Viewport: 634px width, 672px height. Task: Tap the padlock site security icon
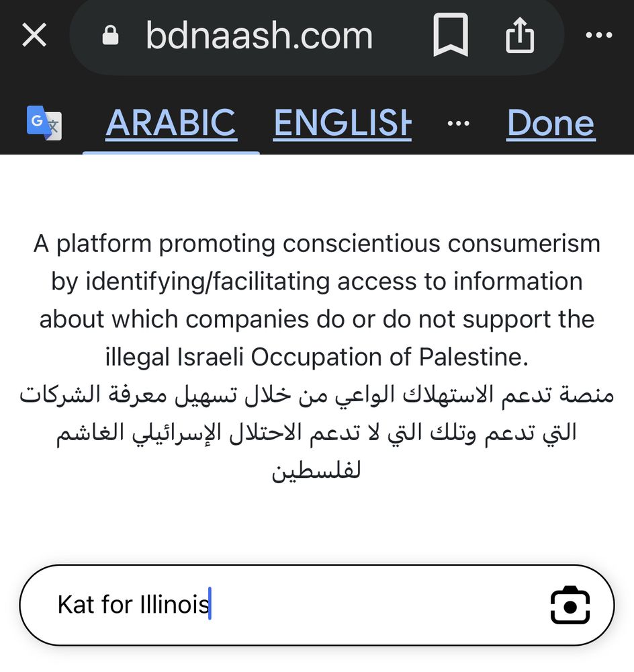[110, 35]
